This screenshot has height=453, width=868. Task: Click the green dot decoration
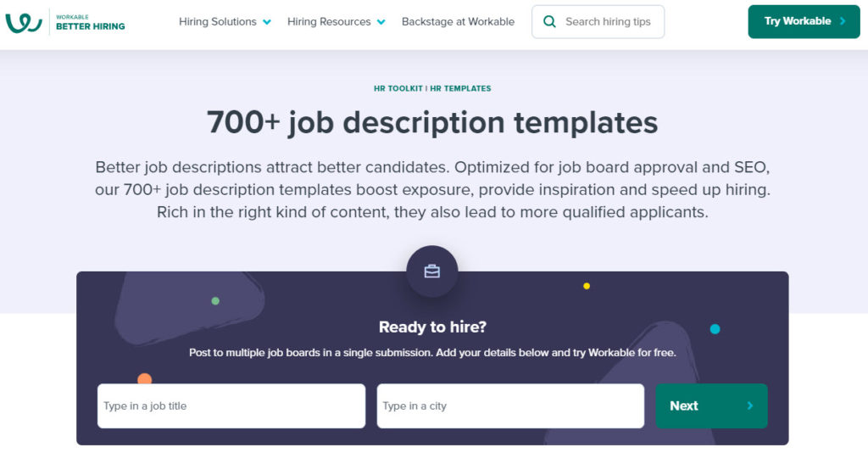pyautogui.click(x=215, y=300)
